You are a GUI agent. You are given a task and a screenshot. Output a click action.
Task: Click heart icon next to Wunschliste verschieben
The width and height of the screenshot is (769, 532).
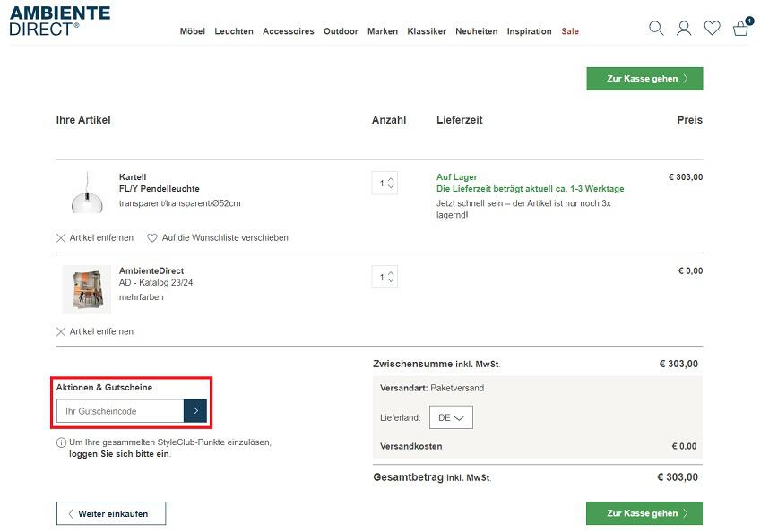(152, 237)
